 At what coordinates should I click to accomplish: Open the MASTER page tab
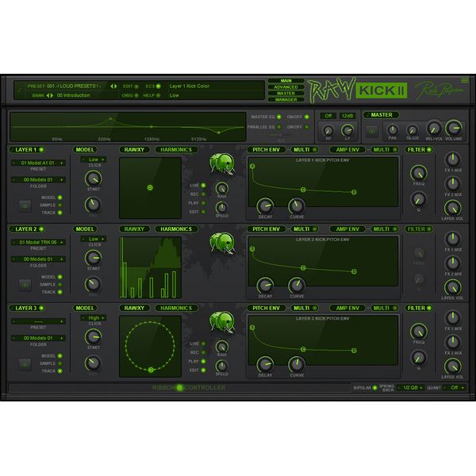(286, 94)
